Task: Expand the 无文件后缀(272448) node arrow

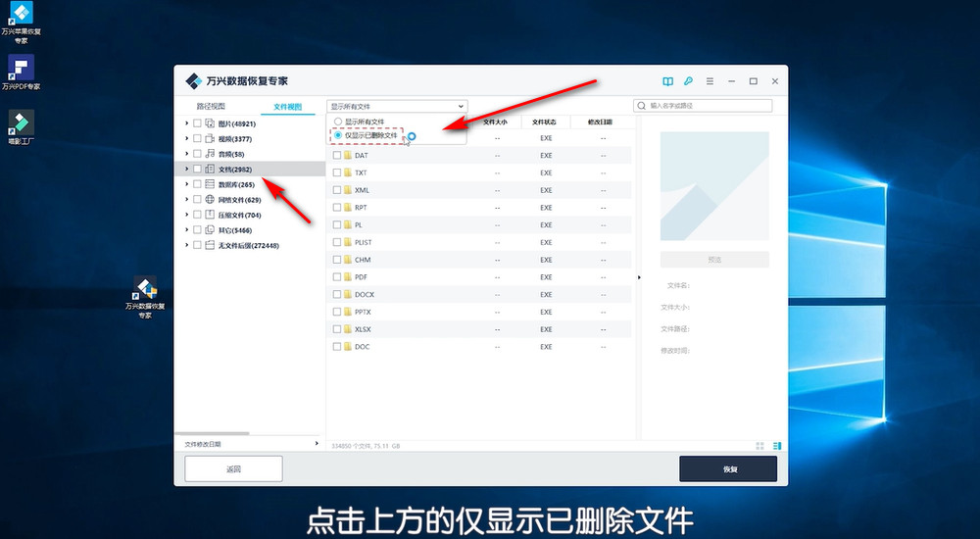Action: 186,245
